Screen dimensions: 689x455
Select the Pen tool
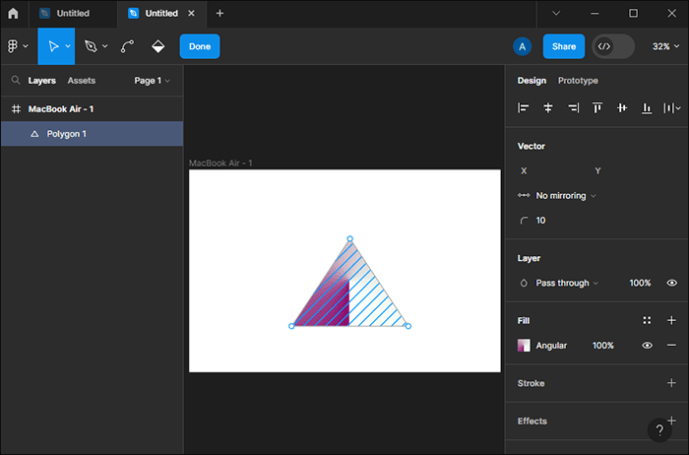click(91, 46)
